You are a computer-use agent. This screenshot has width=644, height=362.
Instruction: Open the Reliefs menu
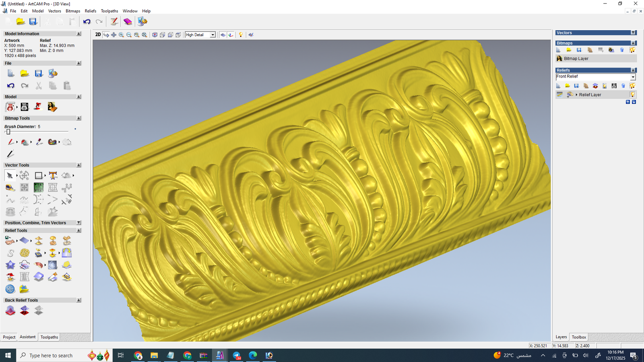pos(90,11)
